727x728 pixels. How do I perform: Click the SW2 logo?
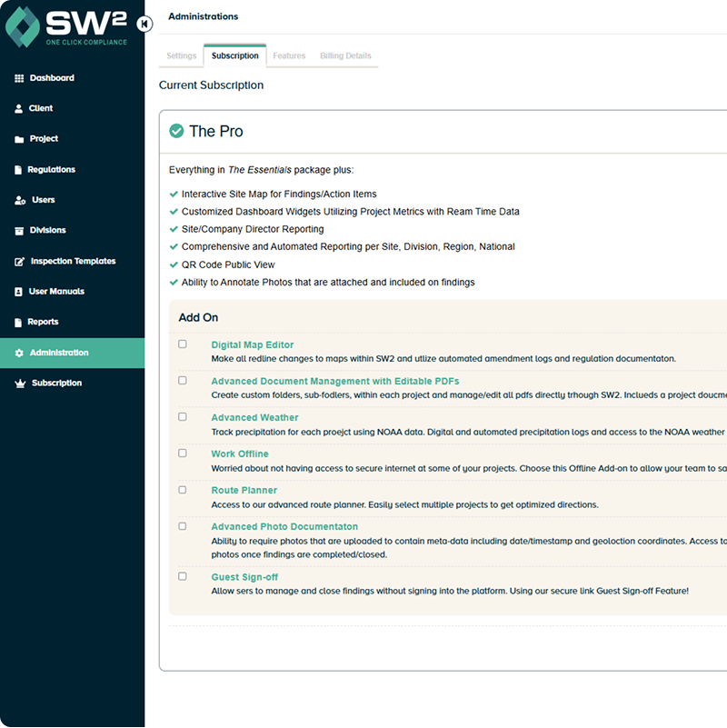click(64, 29)
